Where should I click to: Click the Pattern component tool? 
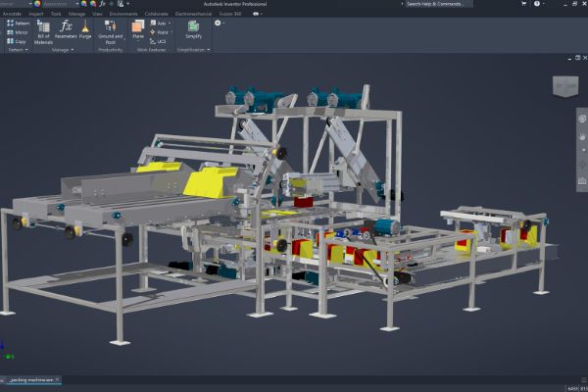17,23
